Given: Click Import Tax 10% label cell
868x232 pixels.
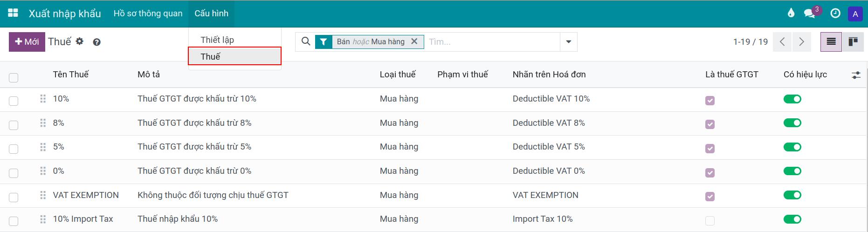Looking at the screenshot, I should point(543,219).
